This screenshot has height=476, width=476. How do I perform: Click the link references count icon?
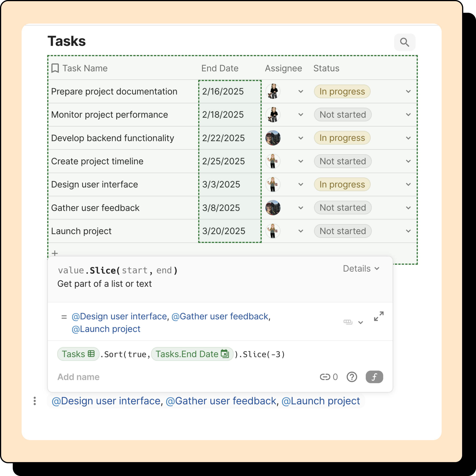point(325,377)
